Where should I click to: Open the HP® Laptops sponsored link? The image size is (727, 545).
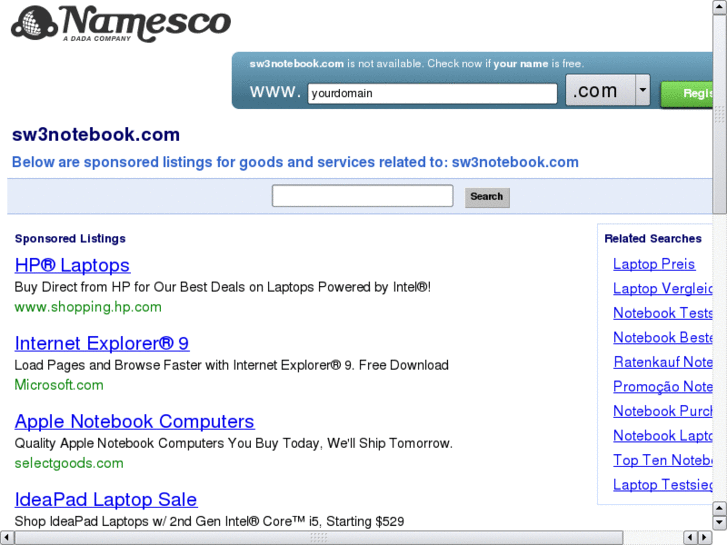coord(72,265)
